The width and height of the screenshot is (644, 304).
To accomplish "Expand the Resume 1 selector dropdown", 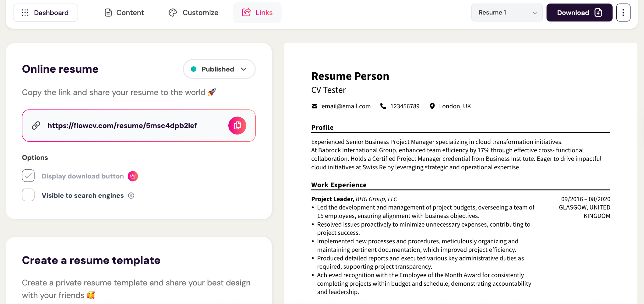I will (x=507, y=13).
